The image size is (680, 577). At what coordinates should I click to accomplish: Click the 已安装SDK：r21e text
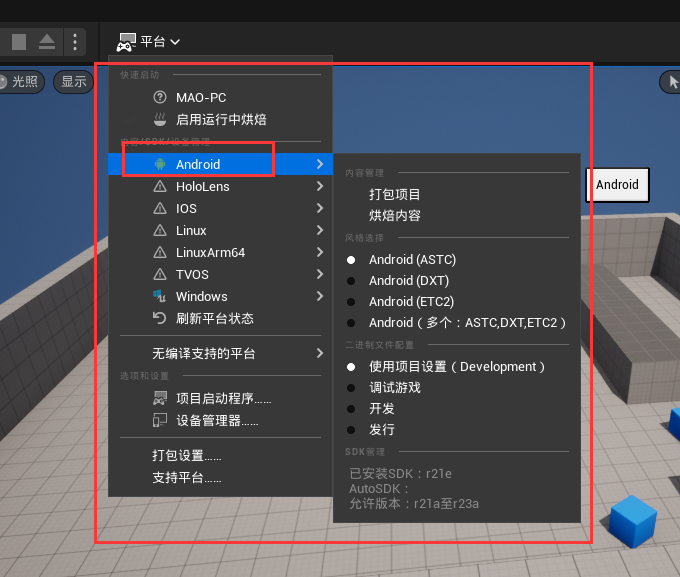[x=400, y=473]
